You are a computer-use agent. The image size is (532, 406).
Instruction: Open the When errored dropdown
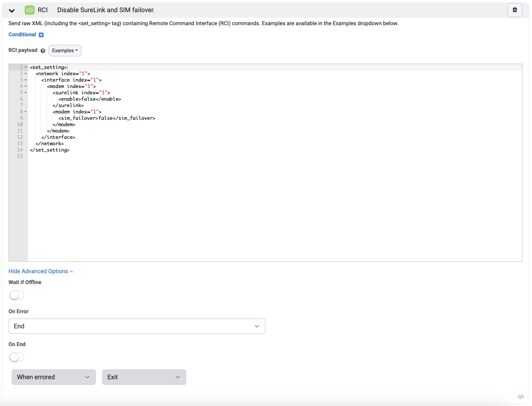click(x=54, y=377)
